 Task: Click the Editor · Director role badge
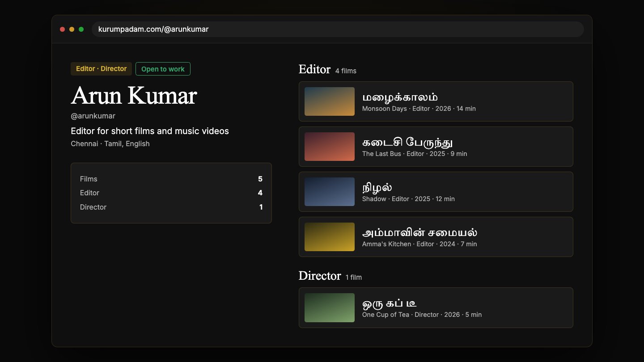pyautogui.click(x=101, y=69)
